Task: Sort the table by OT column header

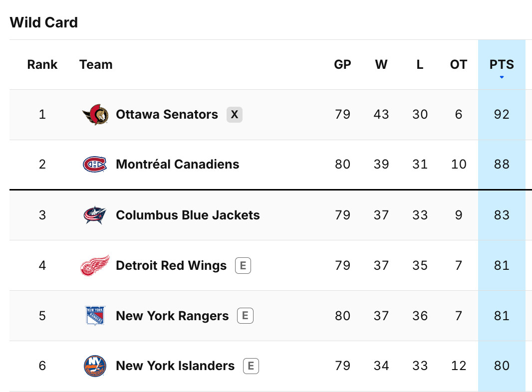Action: (x=458, y=64)
